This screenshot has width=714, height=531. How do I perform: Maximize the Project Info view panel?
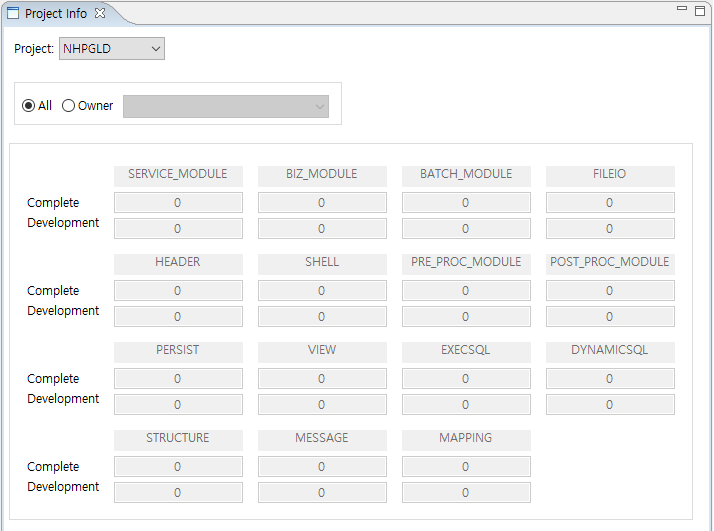tap(699, 10)
